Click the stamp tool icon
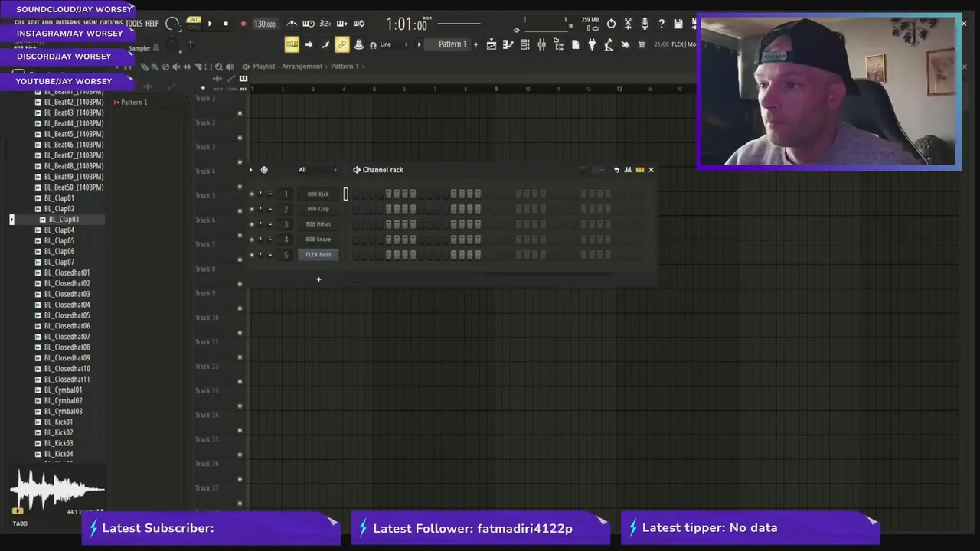This screenshot has height=551, width=980. pos(358,44)
